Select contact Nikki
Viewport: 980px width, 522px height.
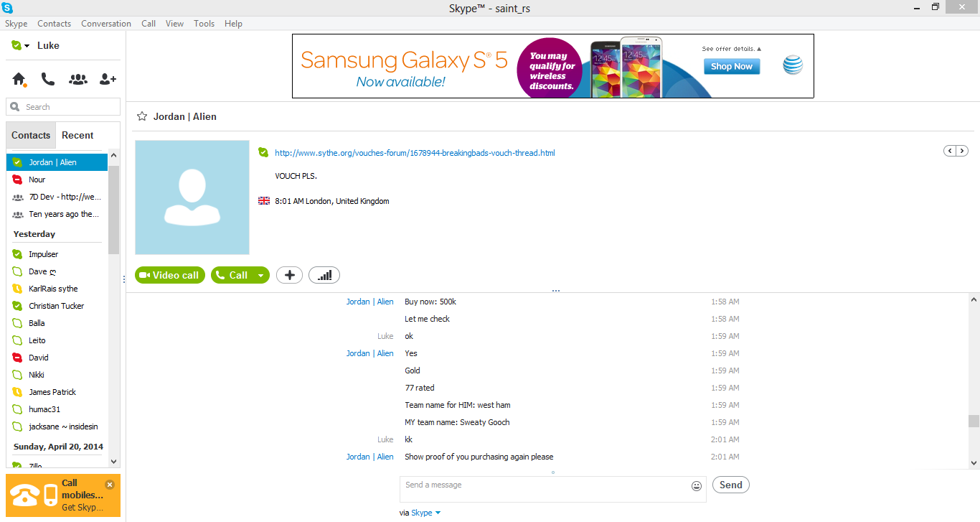coord(57,375)
